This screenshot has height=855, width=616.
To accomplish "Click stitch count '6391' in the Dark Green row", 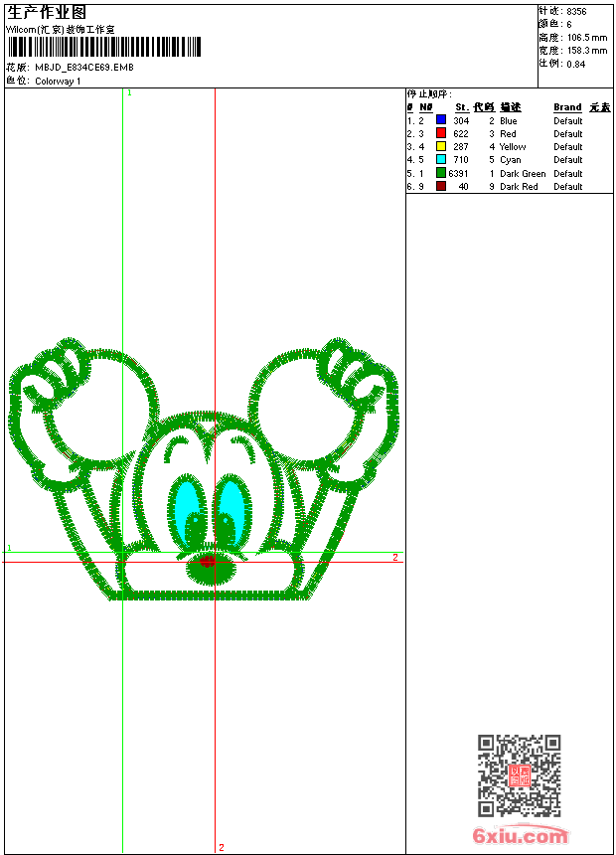I will [458, 173].
